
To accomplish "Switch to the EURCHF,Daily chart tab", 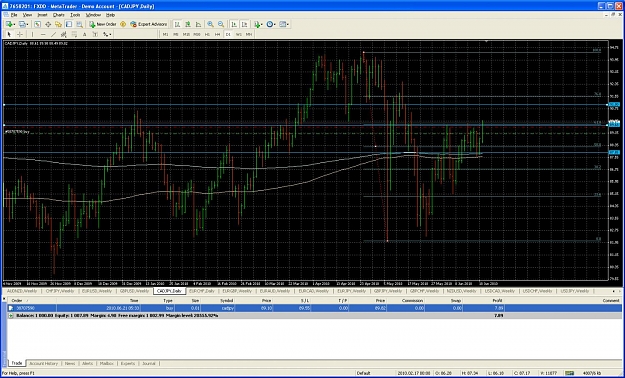I will [x=201, y=291].
